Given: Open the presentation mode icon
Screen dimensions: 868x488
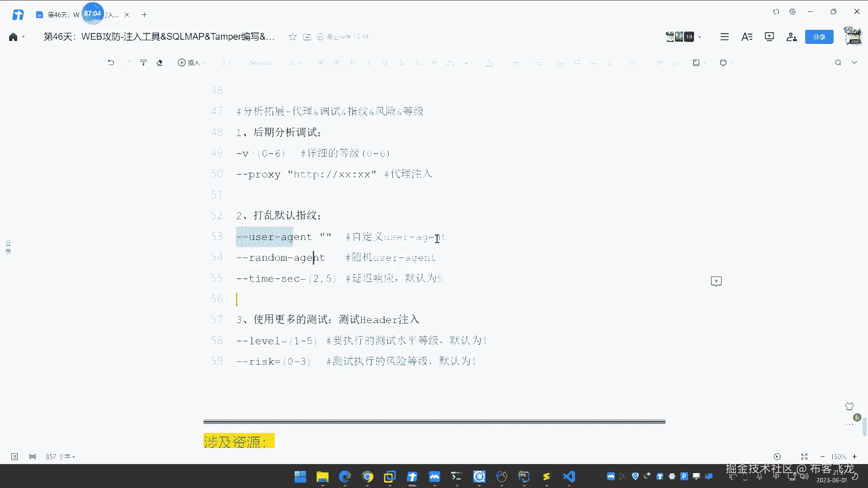Looking at the screenshot, I should [769, 37].
